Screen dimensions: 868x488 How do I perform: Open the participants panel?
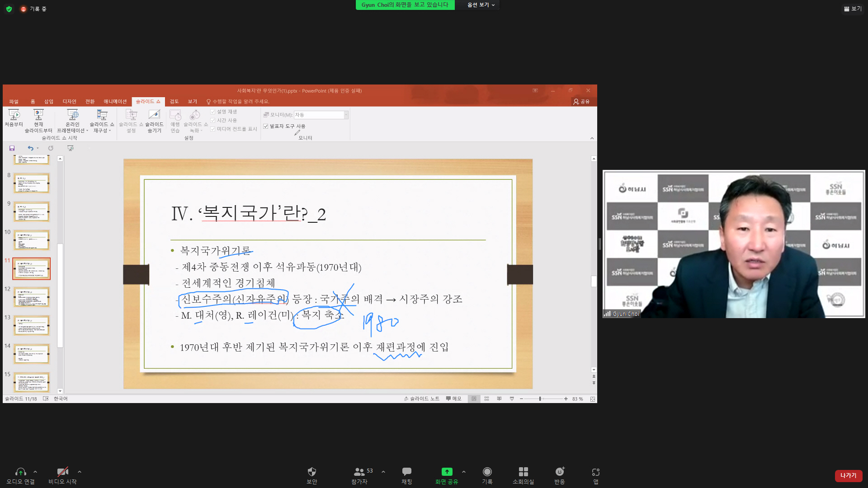coord(359,472)
